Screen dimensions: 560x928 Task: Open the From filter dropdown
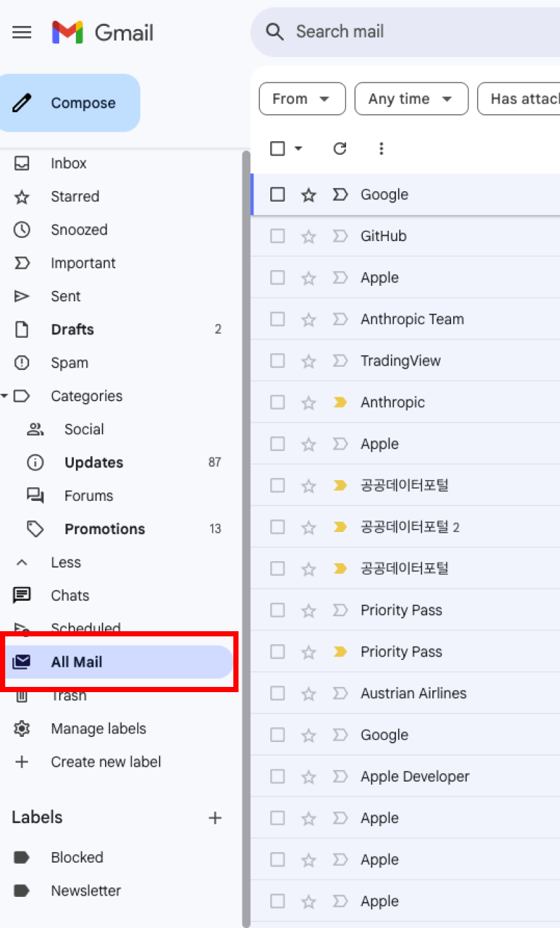tap(301, 99)
